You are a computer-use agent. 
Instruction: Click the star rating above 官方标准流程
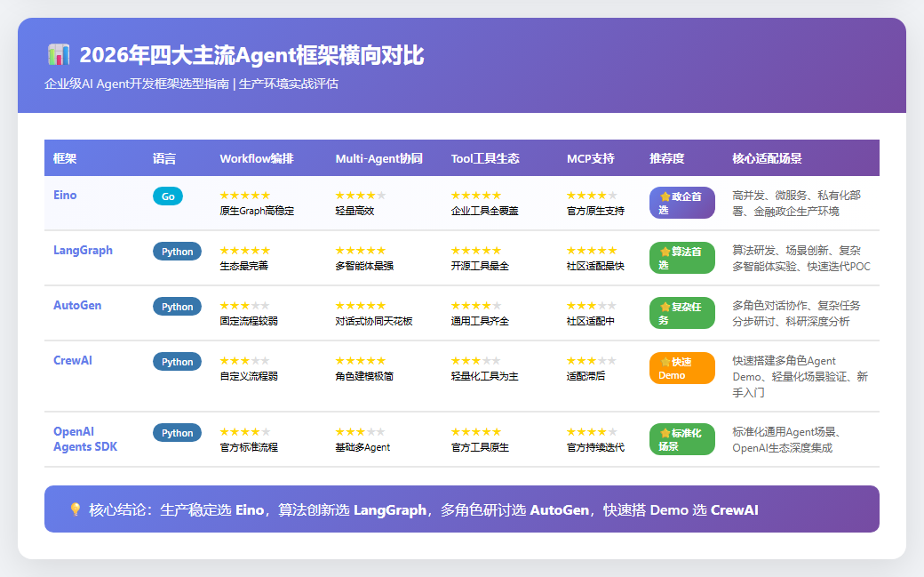tap(245, 432)
